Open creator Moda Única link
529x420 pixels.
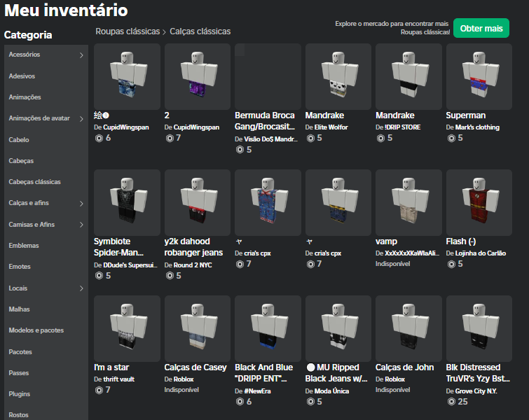point(331,391)
